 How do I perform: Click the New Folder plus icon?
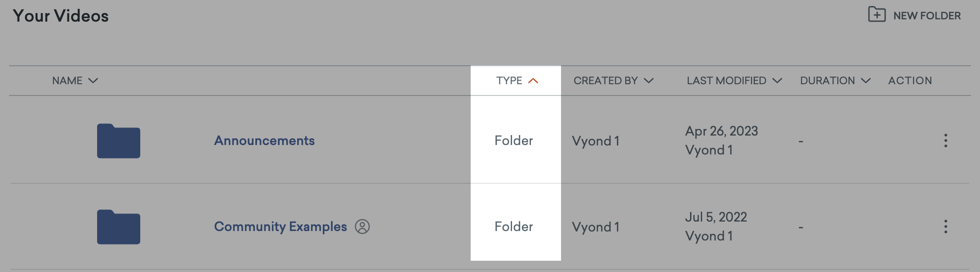[876, 15]
